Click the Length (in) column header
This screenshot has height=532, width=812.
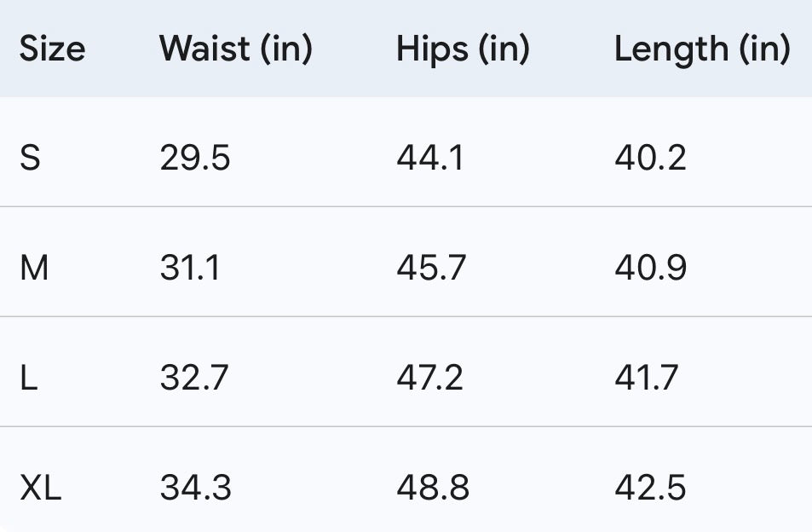[x=702, y=49]
